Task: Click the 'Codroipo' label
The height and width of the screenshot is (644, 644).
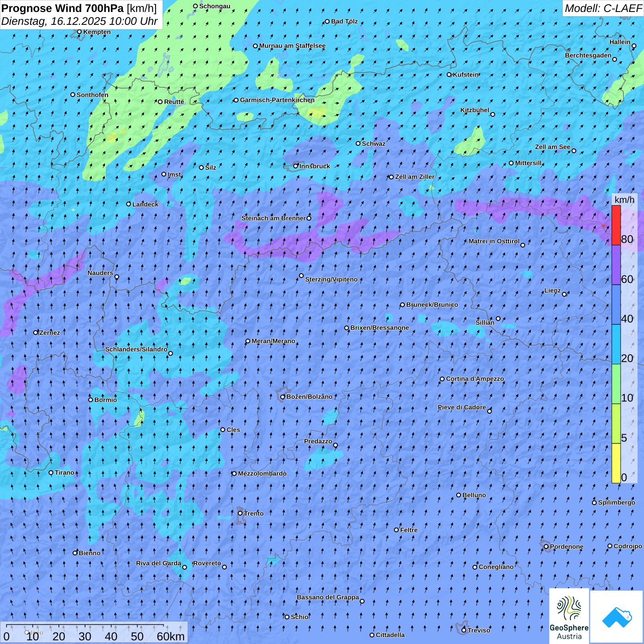Action: [x=628, y=546]
